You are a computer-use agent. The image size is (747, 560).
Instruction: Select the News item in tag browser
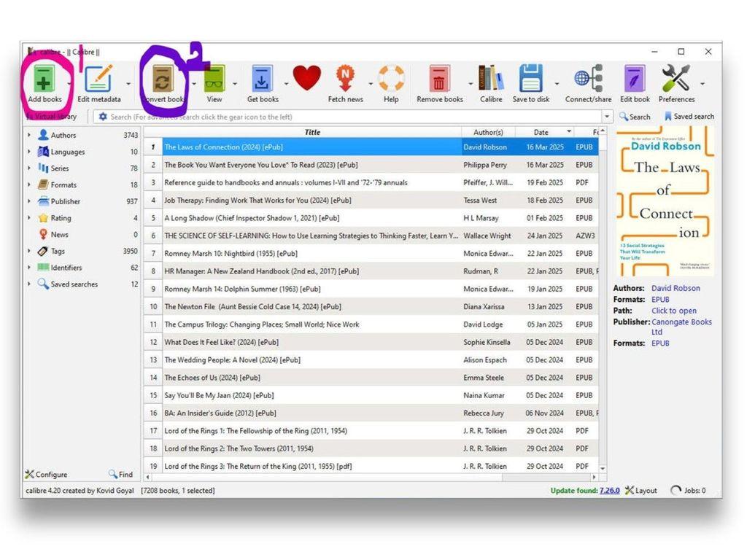[x=60, y=234]
